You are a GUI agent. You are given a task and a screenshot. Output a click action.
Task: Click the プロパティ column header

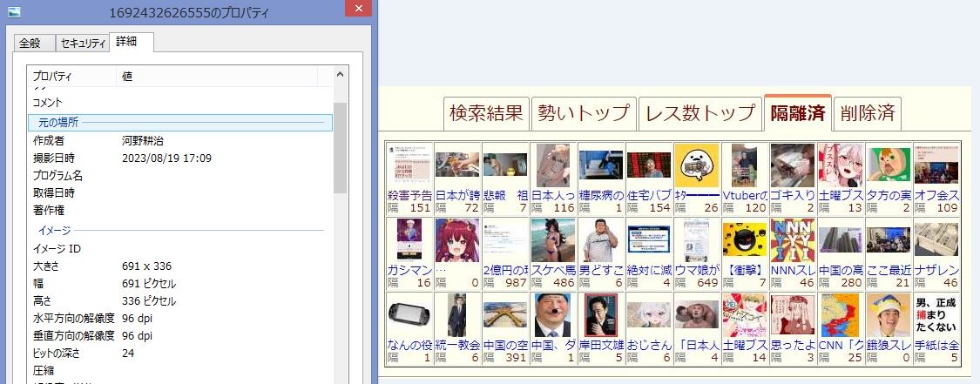coord(71,77)
